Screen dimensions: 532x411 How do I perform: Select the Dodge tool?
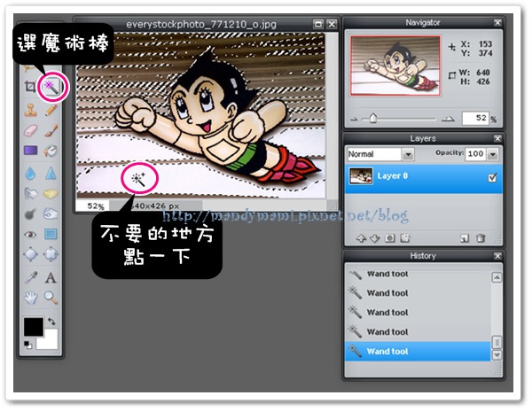30,213
